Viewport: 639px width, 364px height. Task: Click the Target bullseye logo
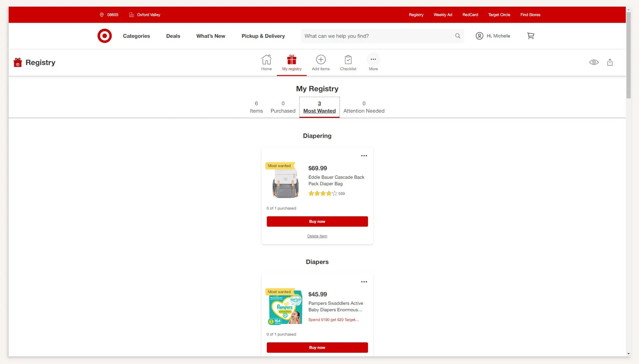[105, 36]
